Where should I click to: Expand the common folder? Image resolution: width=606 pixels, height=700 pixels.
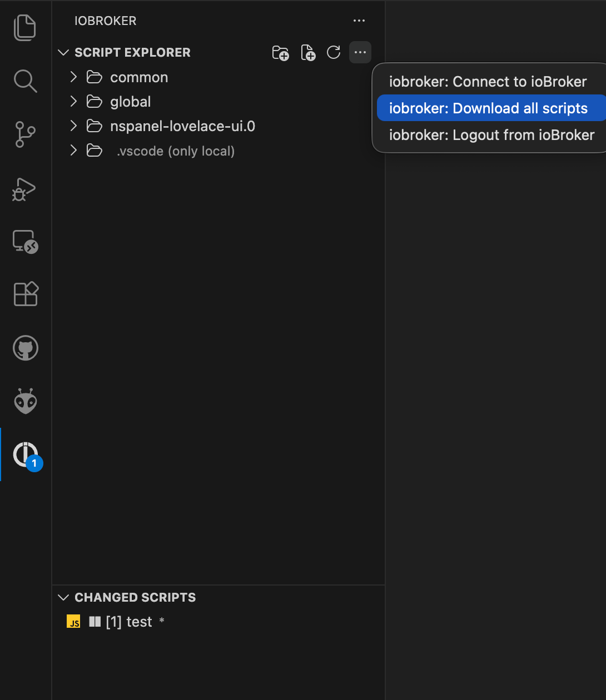138,77
